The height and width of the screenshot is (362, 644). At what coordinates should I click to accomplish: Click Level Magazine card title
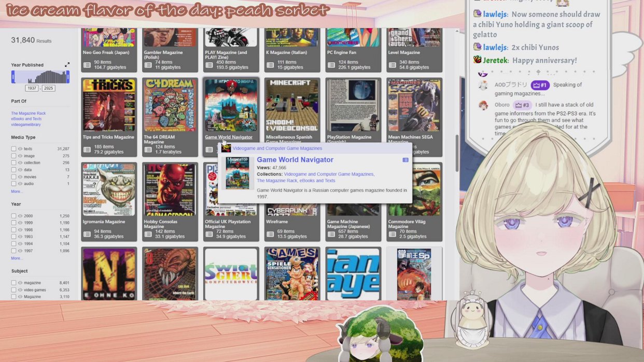(x=404, y=52)
